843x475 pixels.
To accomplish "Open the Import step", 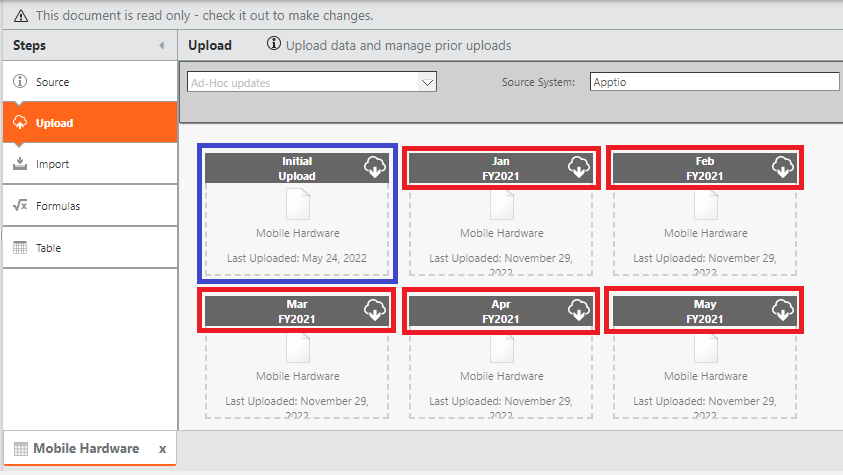I will [52, 164].
